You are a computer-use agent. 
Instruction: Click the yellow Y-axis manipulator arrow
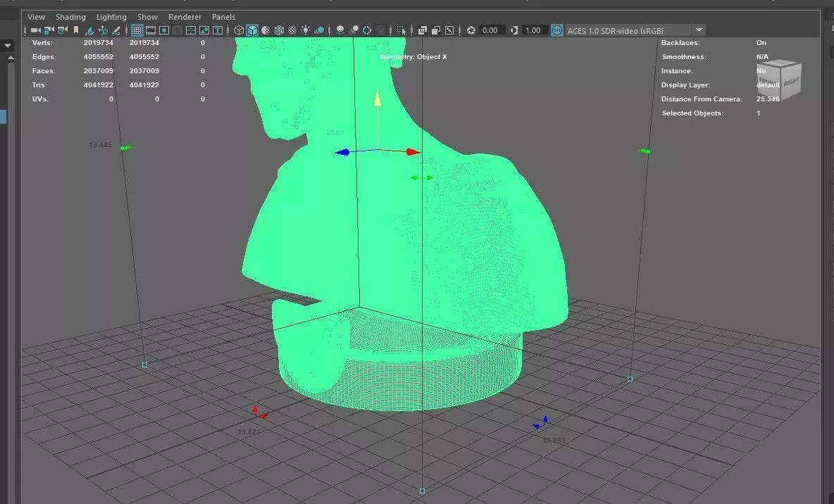point(377,99)
